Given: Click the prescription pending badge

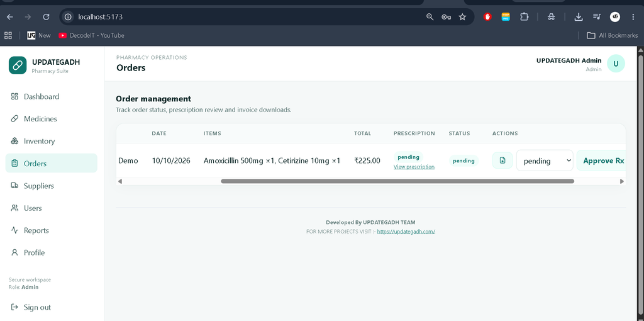Looking at the screenshot, I should click(408, 157).
